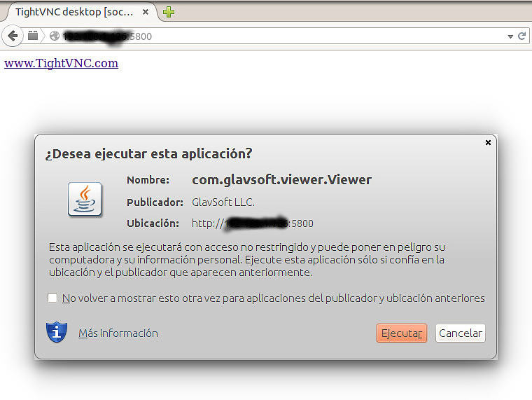This screenshot has width=532, height=400.
Task: Click the 'Ubicación:' label
Action: 153,223
